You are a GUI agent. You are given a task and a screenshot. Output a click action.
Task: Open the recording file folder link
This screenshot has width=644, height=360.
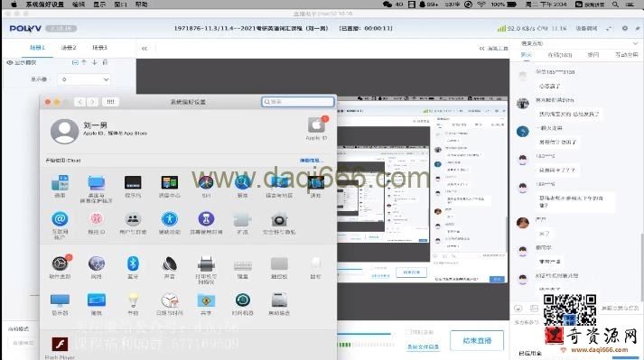tap(423, 346)
